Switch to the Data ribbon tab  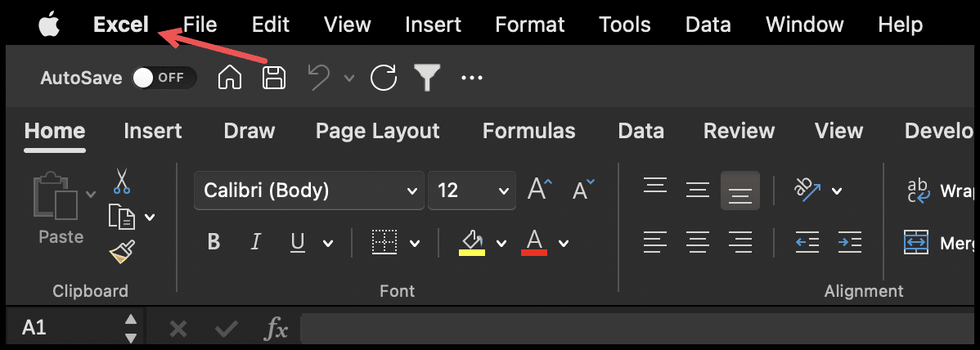pyautogui.click(x=641, y=131)
